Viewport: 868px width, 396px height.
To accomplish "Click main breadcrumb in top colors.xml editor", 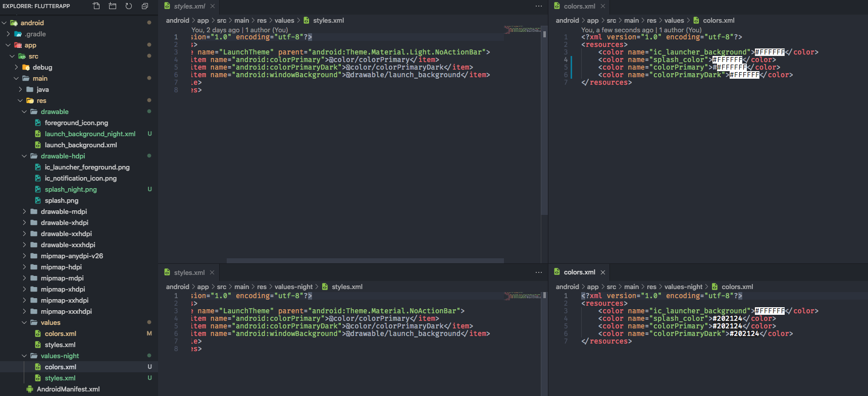I will pyautogui.click(x=631, y=20).
